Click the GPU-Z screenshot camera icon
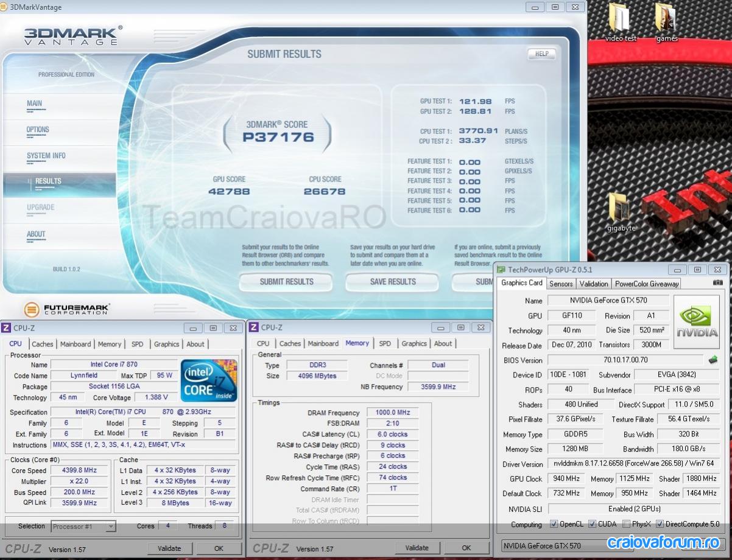This screenshot has width=732, height=560. tap(717, 283)
